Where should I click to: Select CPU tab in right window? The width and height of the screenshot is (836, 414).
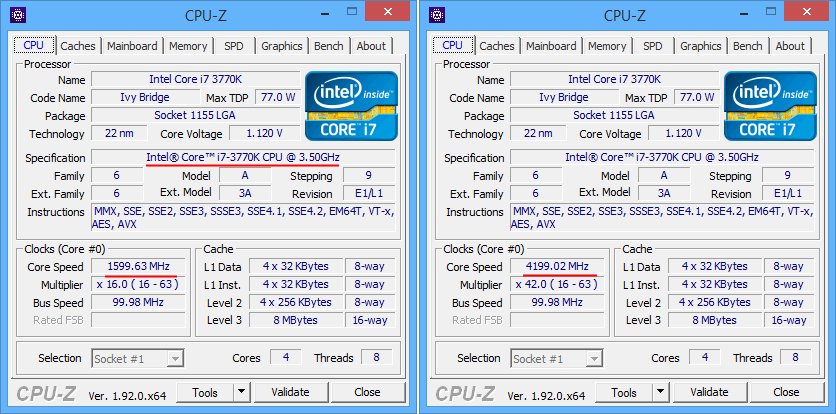[x=453, y=45]
